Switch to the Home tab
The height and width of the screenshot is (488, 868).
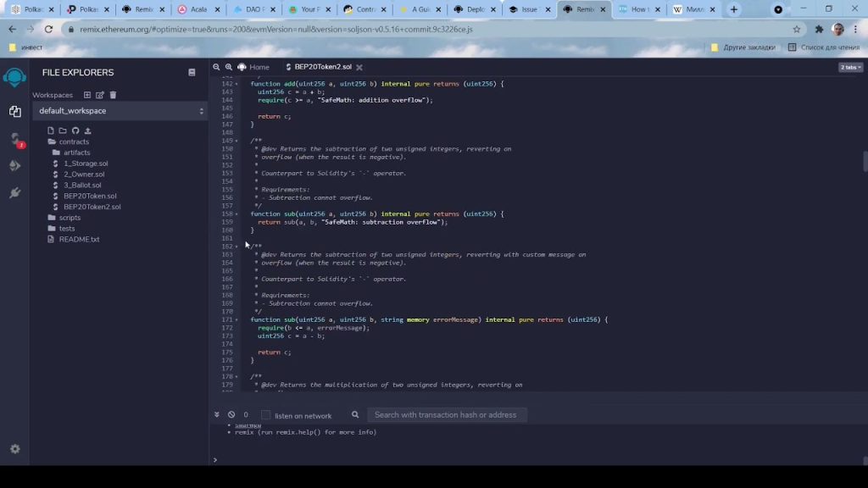(254, 67)
